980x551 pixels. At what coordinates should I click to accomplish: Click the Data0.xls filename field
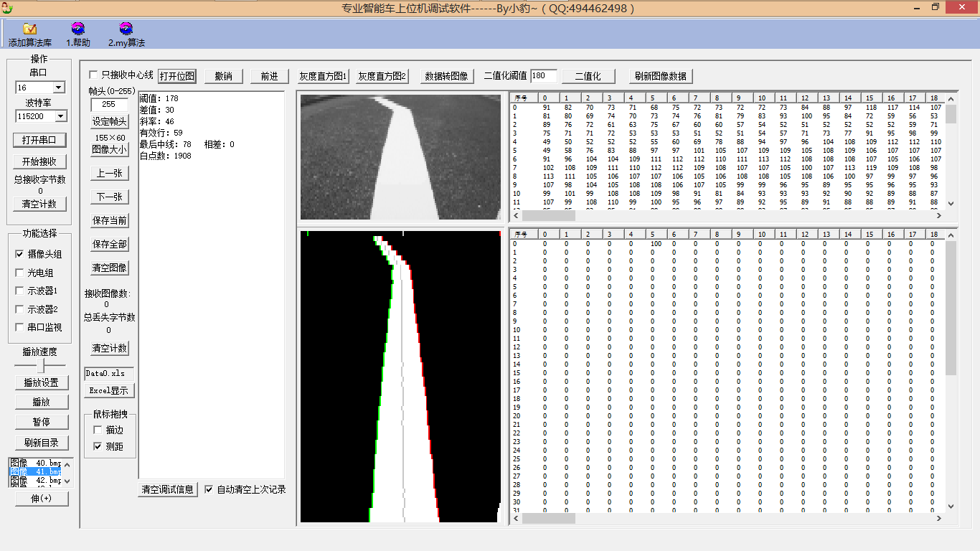tap(109, 374)
